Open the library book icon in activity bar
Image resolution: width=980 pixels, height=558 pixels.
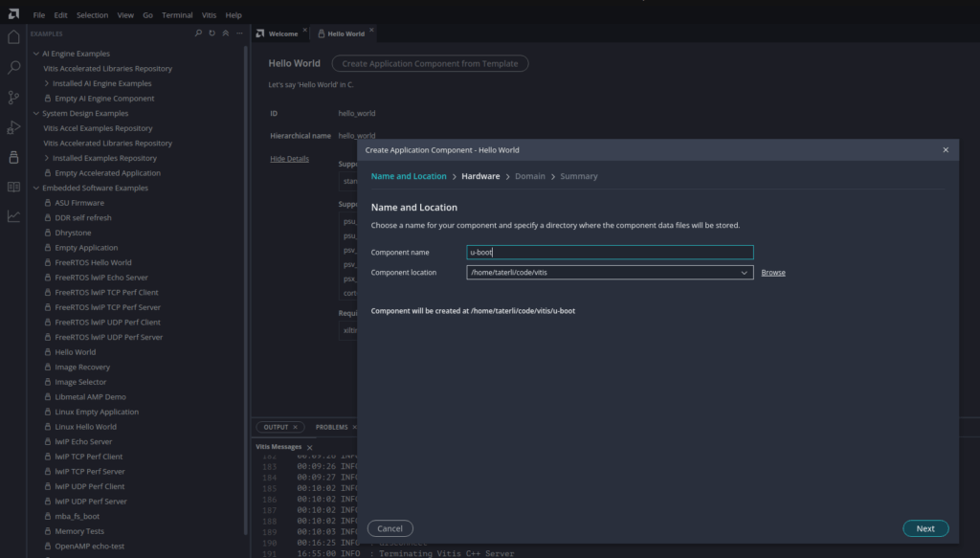[13, 187]
